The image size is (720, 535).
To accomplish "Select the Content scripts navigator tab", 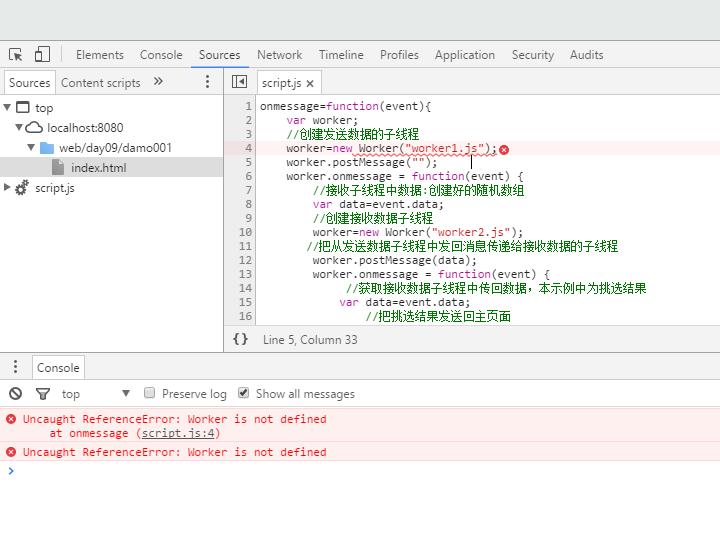I will point(101,83).
